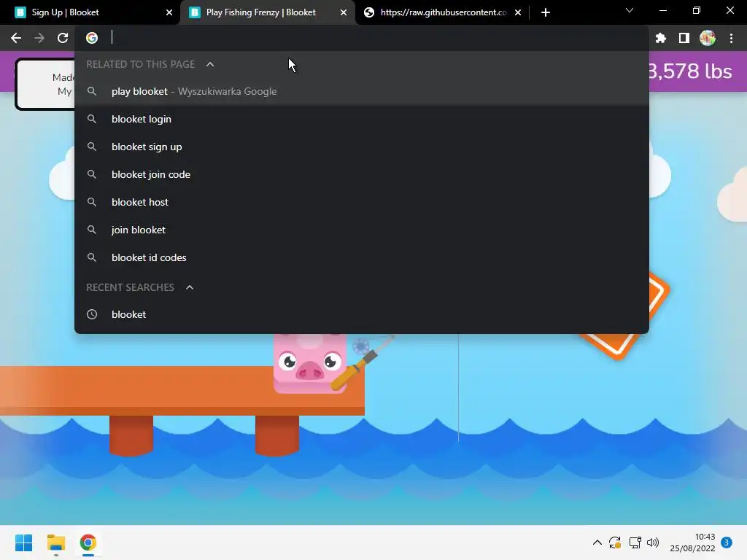Click the search icon beside 'blooket id codes'
Viewport: 747px width, 560px height.
92,257
